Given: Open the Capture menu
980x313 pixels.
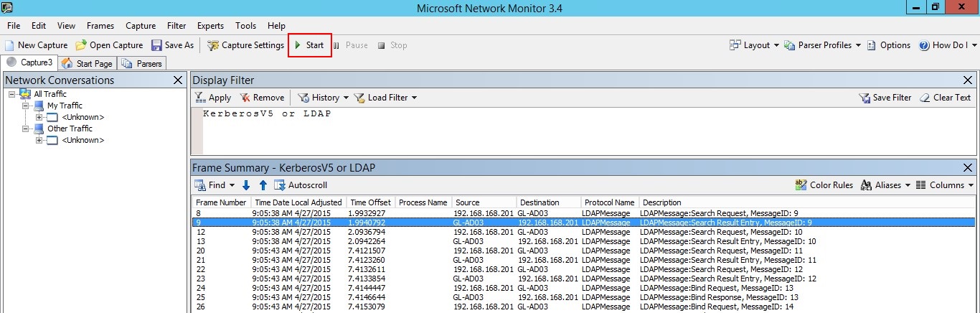Looking at the screenshot, I should (x=141, y=26).
